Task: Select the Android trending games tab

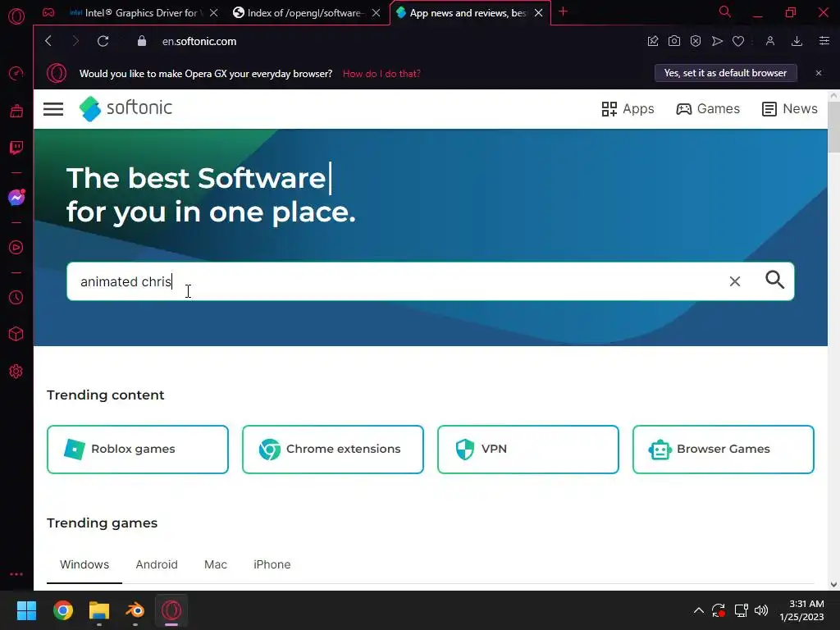Action: [x=157, y=564]
